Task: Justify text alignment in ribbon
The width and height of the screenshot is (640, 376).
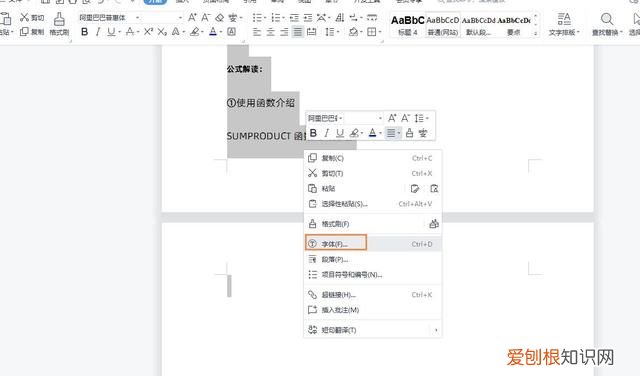Action: coord(298,32)
